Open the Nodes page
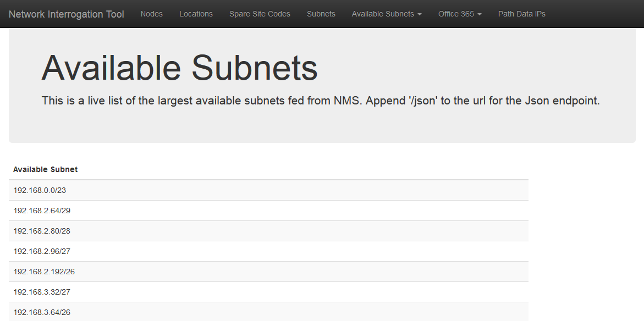This screenshot has height=321, width=644. (x=152, y=14)
